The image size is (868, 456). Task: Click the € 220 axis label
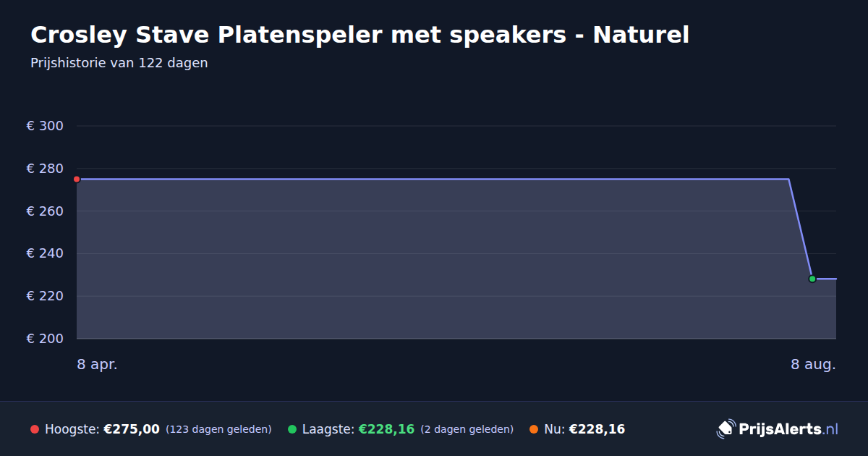click(45, 296)
